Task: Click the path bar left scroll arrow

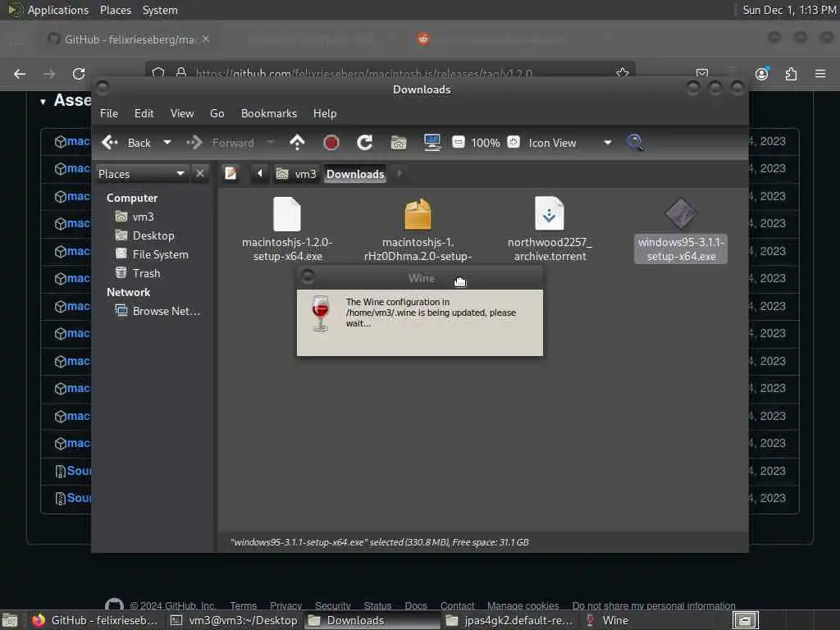Action: coord(260,173)
